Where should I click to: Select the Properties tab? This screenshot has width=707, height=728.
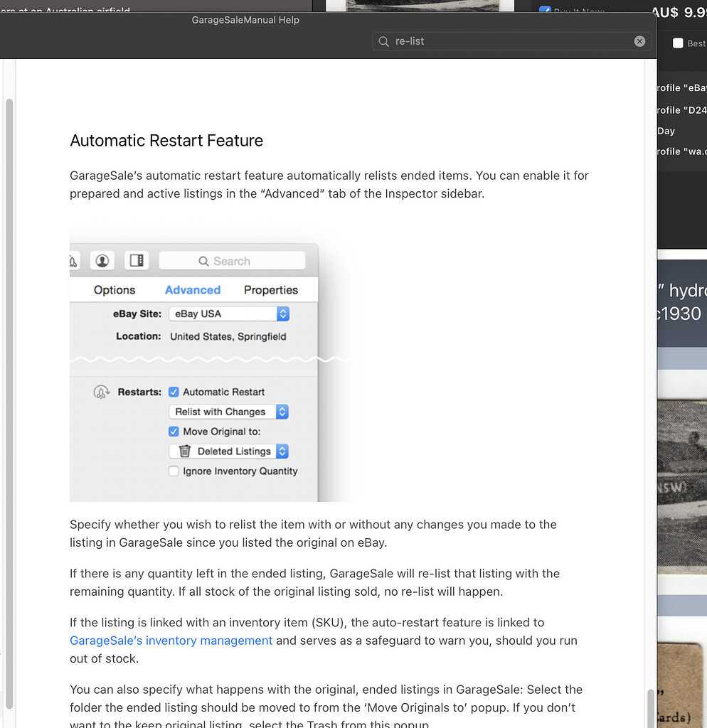[271, 290]
